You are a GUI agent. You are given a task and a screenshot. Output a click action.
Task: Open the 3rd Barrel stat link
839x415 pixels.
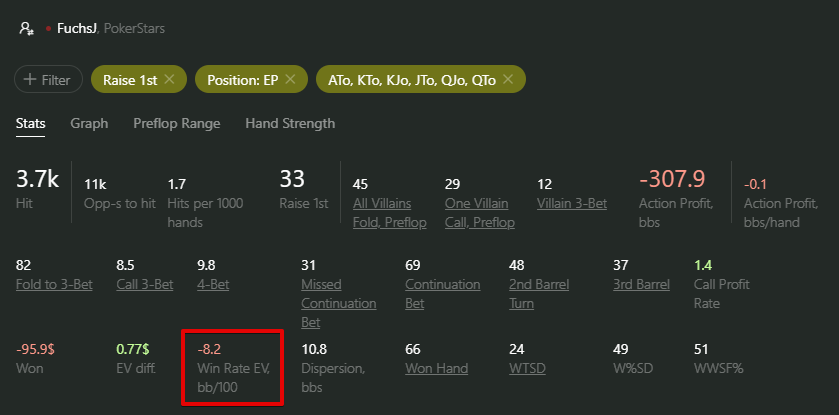pos(641,285)
